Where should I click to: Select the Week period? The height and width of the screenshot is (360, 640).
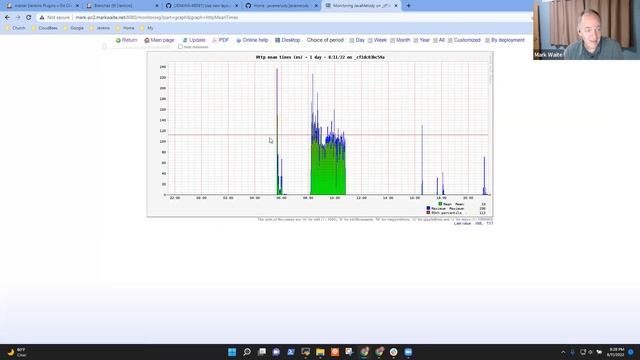pos(377,40)
